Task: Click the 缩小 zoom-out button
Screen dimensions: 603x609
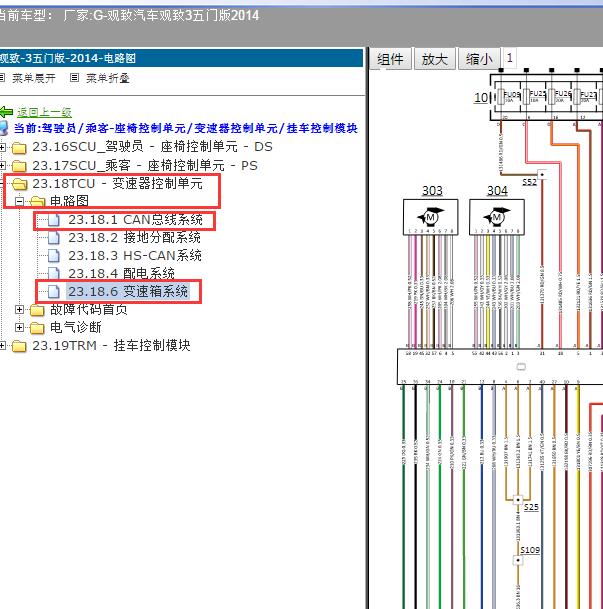Action: [479, 59]
